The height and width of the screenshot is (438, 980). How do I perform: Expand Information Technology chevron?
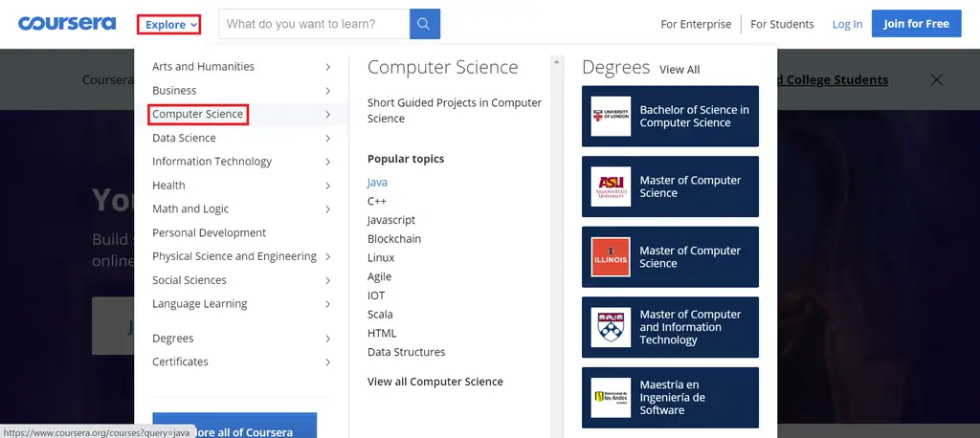click(x=327, y=162)
